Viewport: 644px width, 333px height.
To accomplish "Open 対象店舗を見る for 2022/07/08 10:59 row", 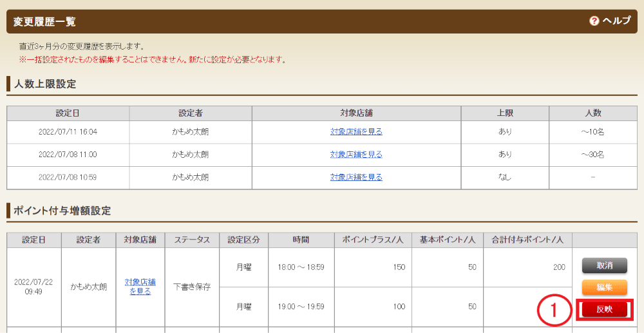I will (x=356, y=177).
